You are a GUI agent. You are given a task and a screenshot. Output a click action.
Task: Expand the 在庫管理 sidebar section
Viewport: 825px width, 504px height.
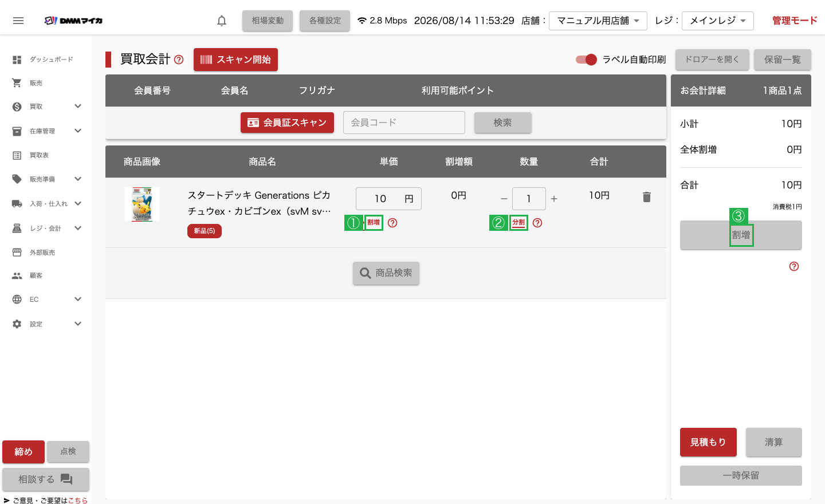coord(46,131)
